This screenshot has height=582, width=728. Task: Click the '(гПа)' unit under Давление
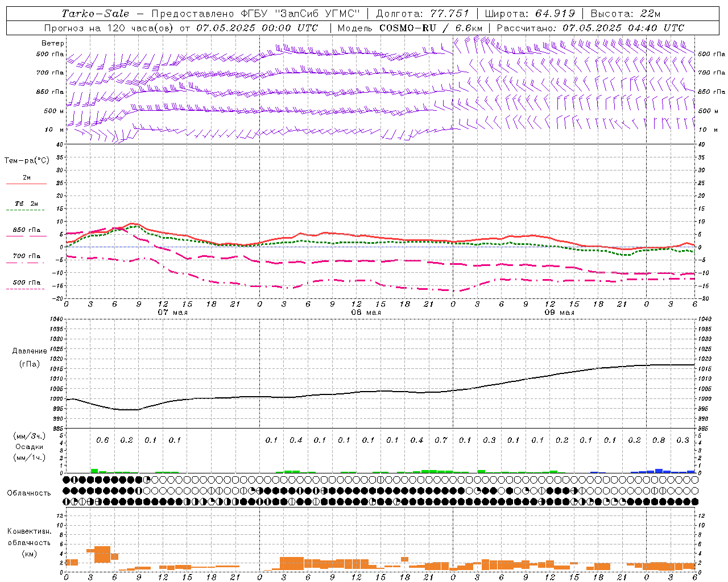(30, 364)
